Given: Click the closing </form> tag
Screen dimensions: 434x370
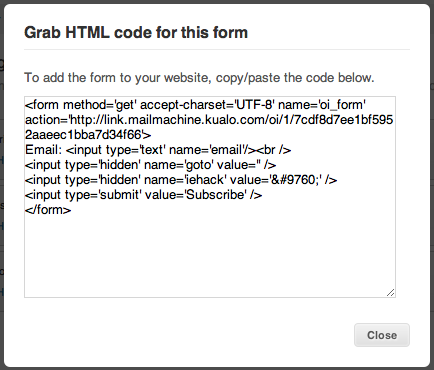Looking at the screenshot, I should click(x=48, y=210).
